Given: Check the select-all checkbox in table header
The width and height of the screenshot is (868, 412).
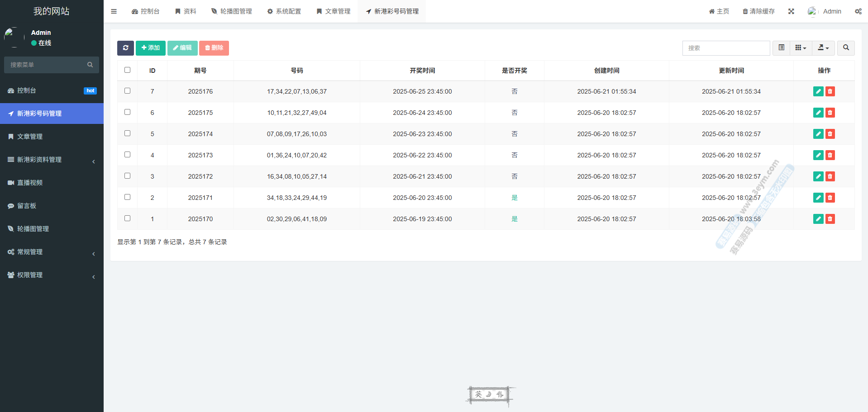Looking at the screenshot, I should coord(127,70).
